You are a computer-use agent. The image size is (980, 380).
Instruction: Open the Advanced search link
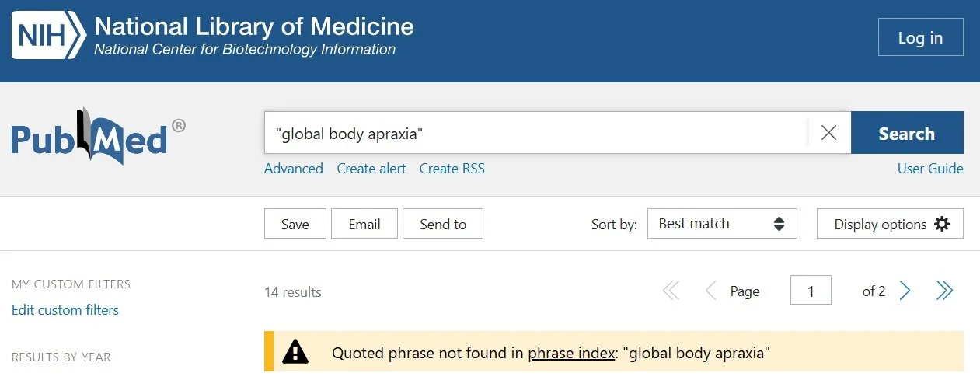coord(294,169)
